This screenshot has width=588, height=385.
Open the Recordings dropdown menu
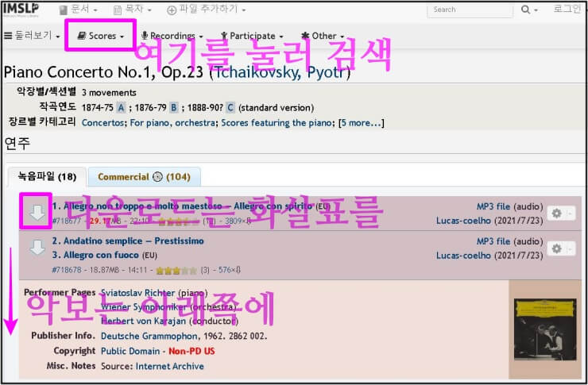(172, 36)
